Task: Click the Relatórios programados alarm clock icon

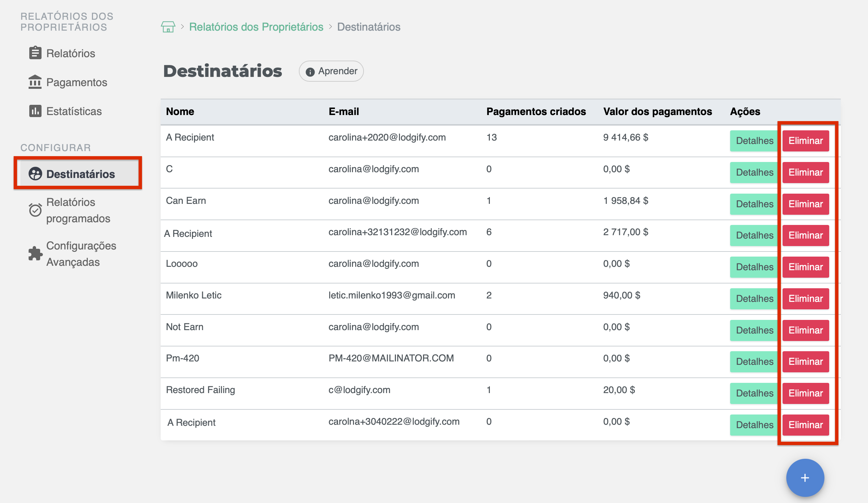Action: click(x=35, y=210)
